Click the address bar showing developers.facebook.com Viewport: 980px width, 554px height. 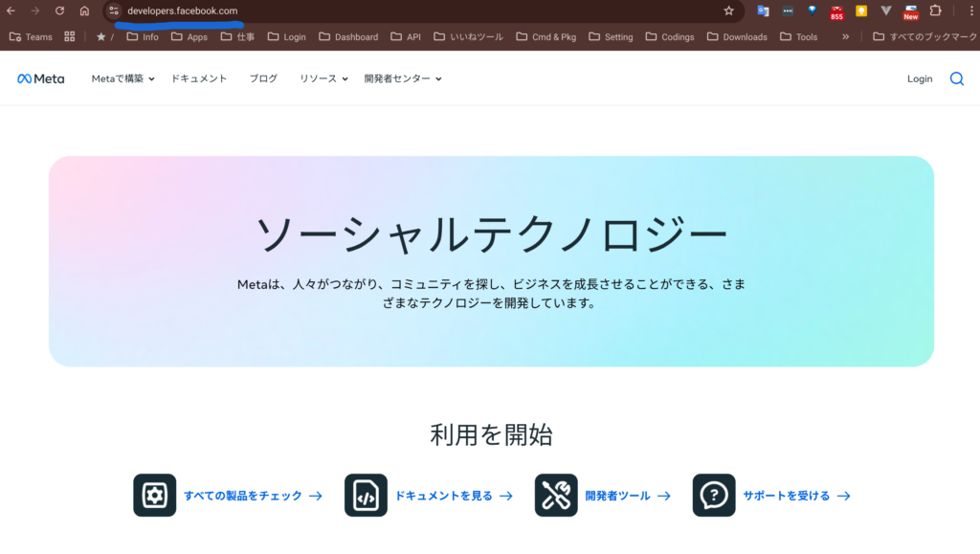pos(383,11)
